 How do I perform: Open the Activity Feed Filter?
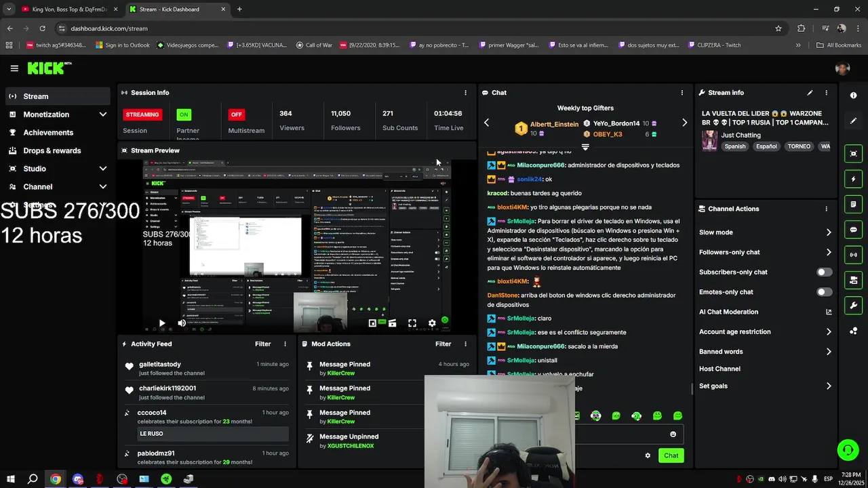pyautogui.click(x=262, y=344)
